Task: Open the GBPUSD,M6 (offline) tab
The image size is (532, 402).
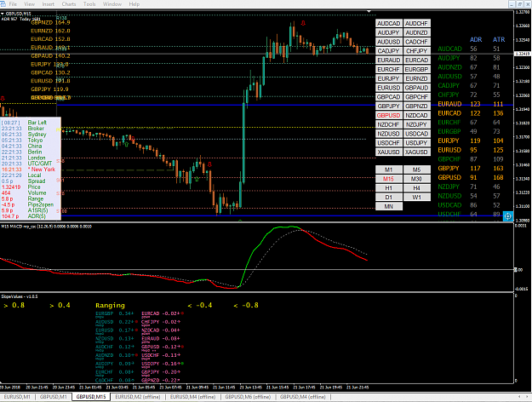Action: click(248, 397)
